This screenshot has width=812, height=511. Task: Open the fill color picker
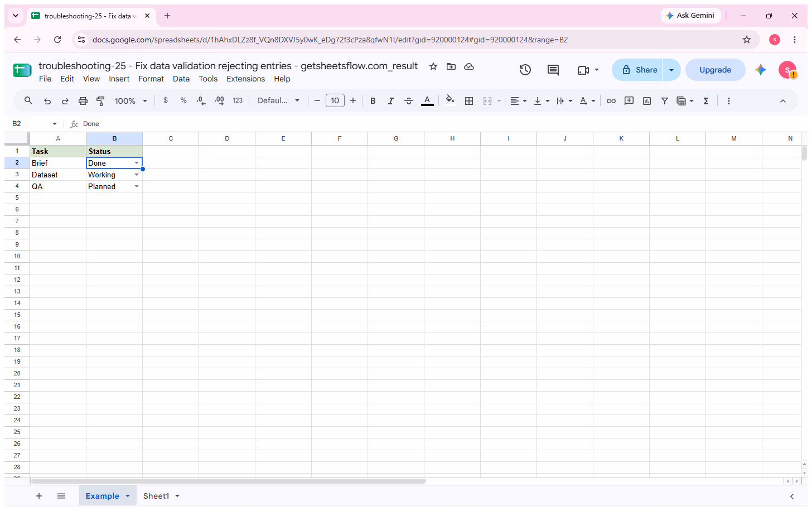point(449,101)
